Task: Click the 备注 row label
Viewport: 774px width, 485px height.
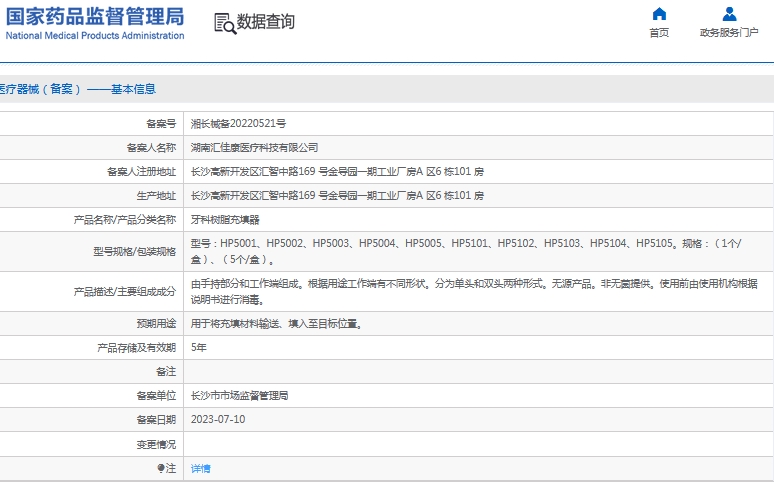Action: [x=166, y=372]
